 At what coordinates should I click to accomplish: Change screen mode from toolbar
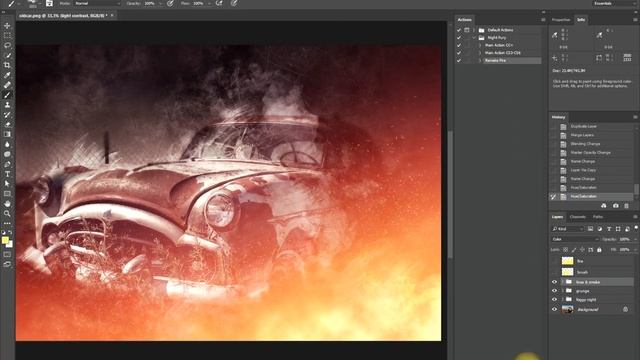7,264
